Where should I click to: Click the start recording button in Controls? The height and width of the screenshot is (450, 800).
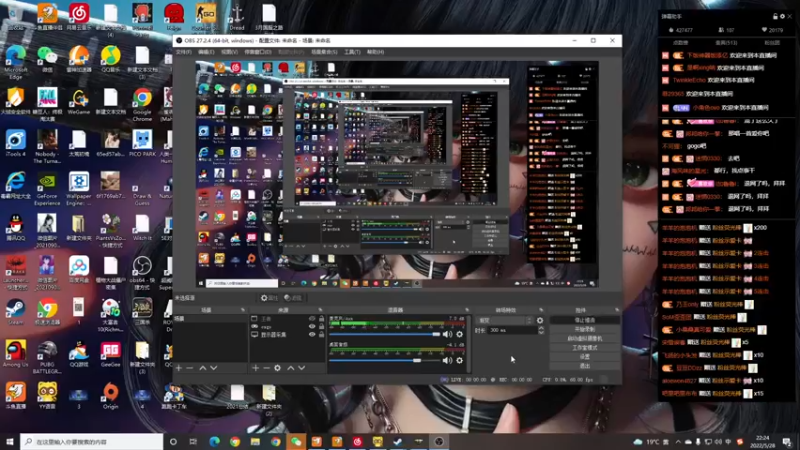click(x=585, y=330)
